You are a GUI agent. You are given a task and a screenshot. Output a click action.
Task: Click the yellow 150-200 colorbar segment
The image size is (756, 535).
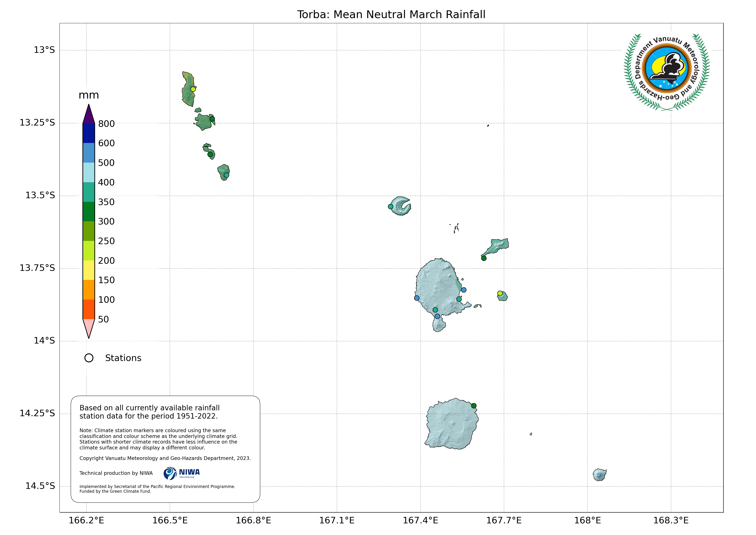(89, 270)
